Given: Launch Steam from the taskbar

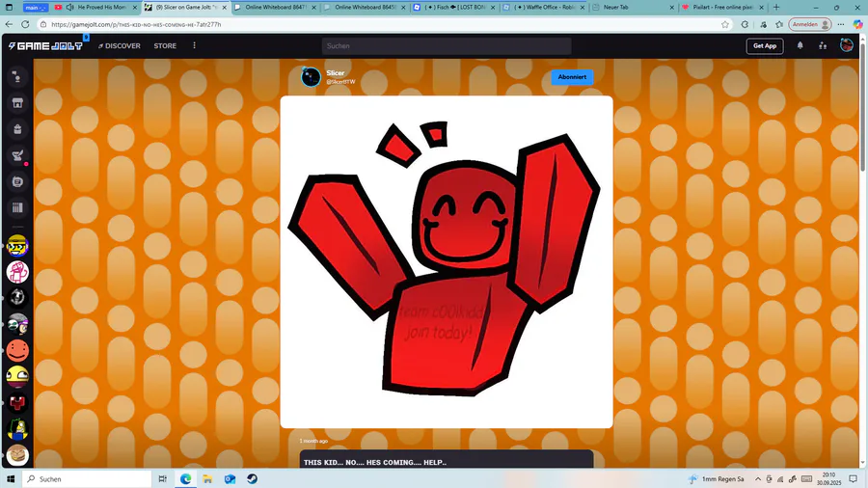Looking at the screenshot, I should tap(252, 479).
